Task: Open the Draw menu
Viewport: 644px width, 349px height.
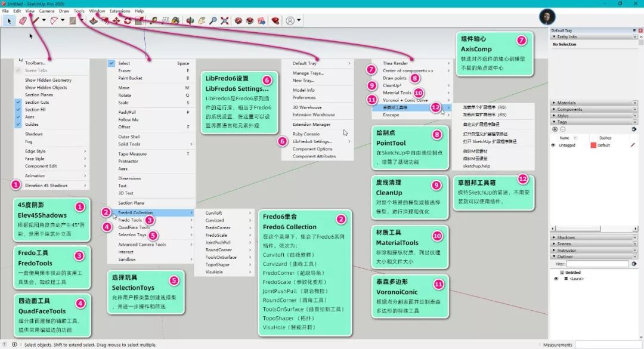Action: (x=64, y=11)
